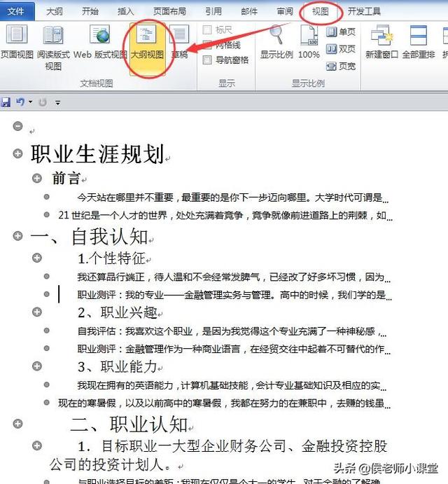Switch to the Home (开始) tab
The width and height of the screenshot is (448, 484).
tap(90, 11)
